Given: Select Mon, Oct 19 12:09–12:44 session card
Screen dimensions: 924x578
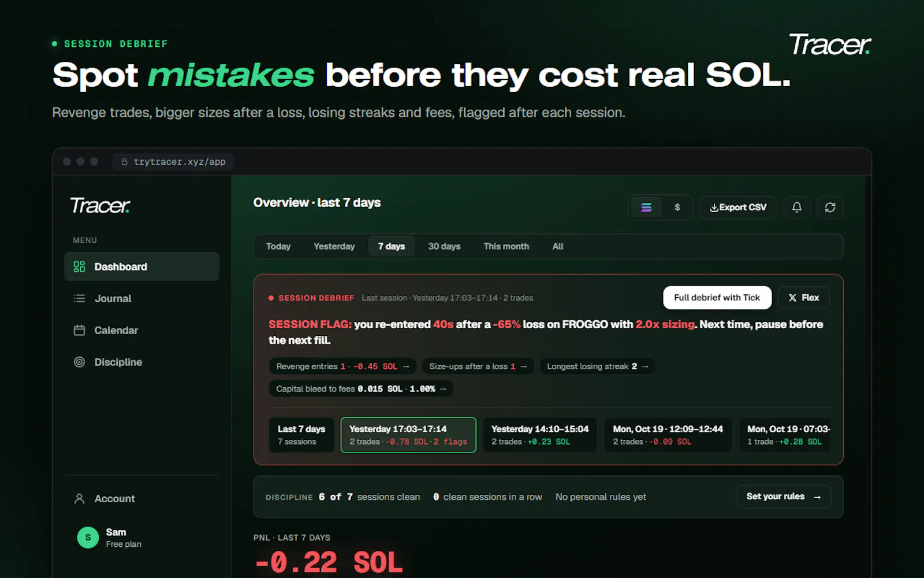Looking at the screenshot, I should point(668,435).
